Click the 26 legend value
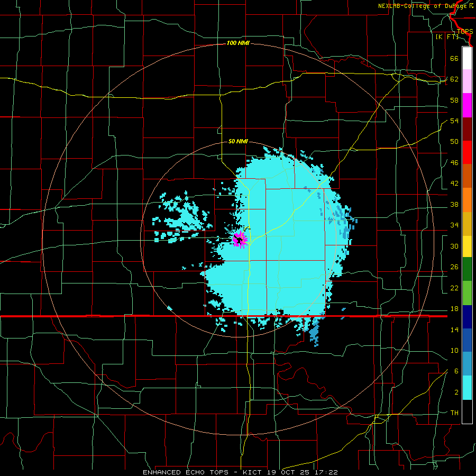Image resolution: width=476 pixels, height=476 pixels. (454, 267)
